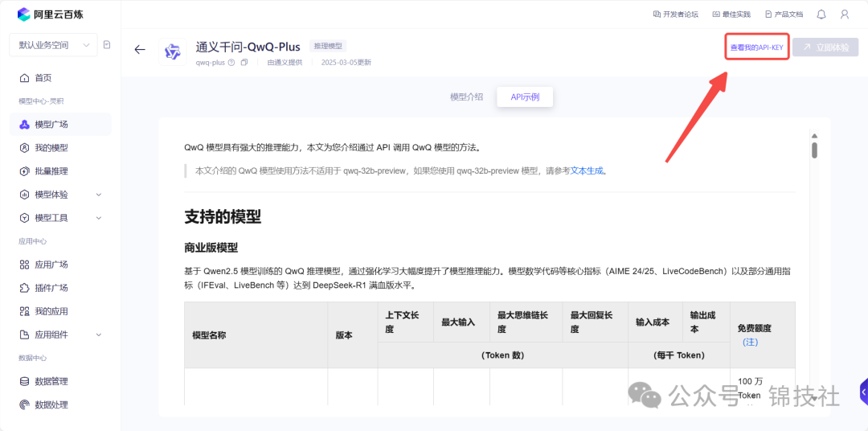Click the 模型广场 icon
The image size is (868, 431).
pyautogui.click(x=24, y=125)
